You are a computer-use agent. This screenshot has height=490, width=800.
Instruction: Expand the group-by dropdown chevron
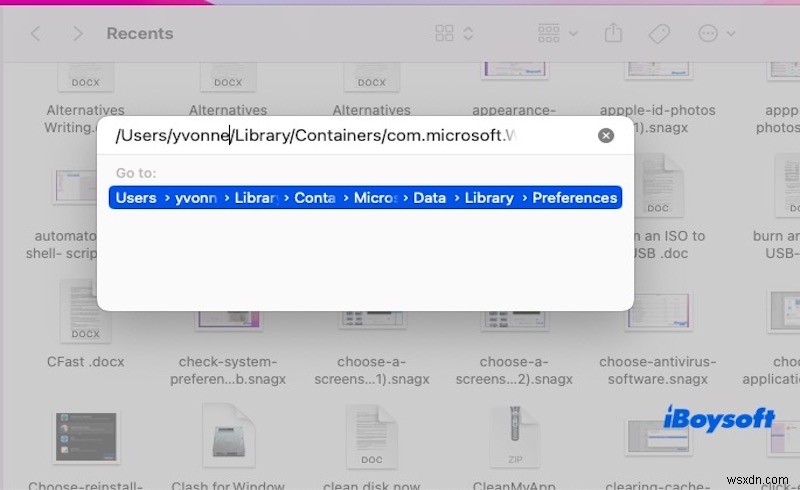(573, 34)
